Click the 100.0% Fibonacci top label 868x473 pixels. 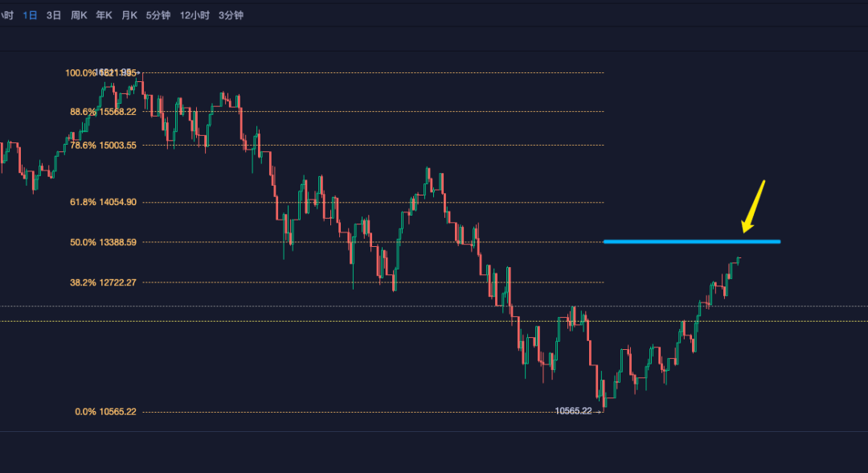80,73
